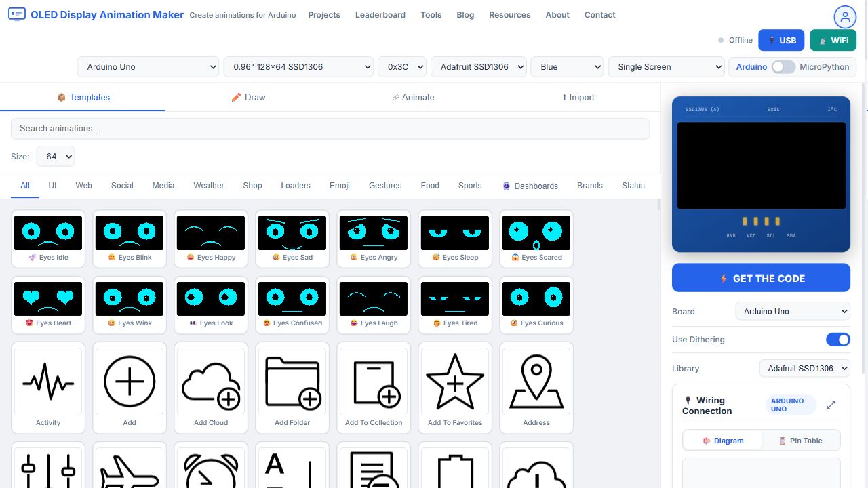Screen dimensions: 868x488
Task: Open the 0.96" 128×64 SSD1306 display dropdown
Action: point(298,67)
